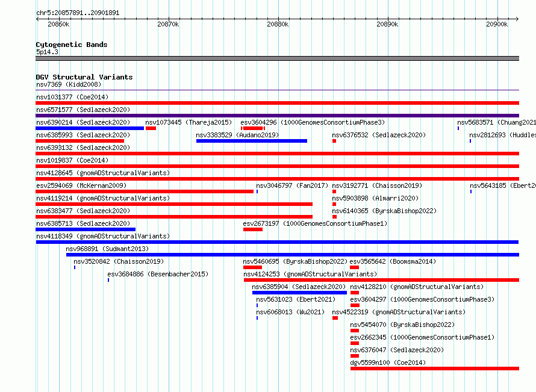Click the blue bar under nsv3383529
This screenshot has width=536, height=392.
[x=252, y=141]
